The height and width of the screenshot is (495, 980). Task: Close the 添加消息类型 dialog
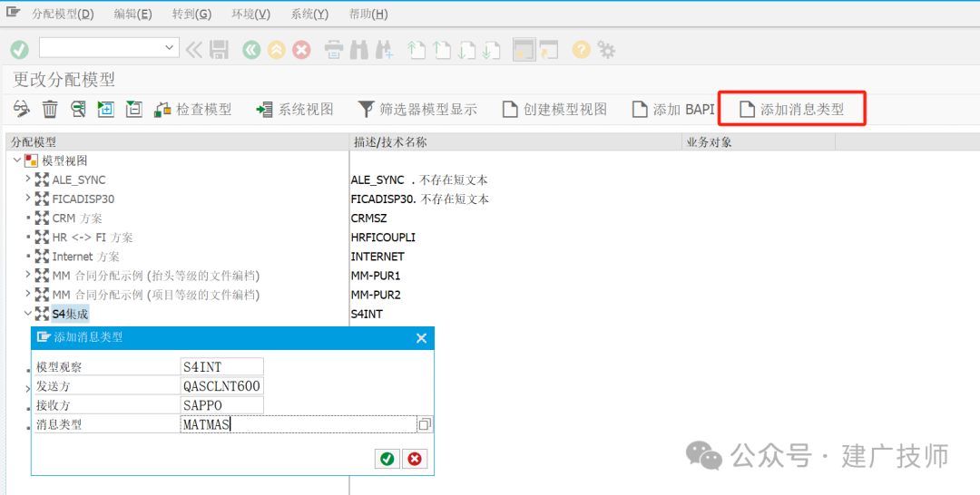421,337
